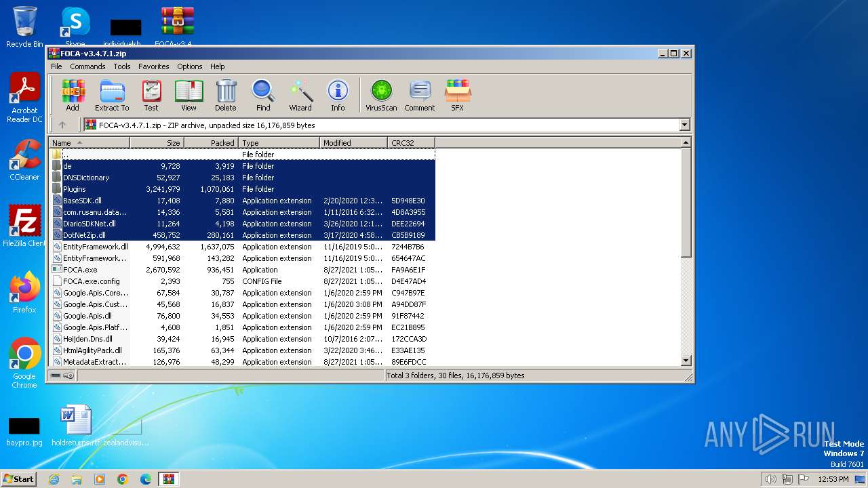Image resolution: width=868 pixels, height=488 pixels.
Task: Open Recycle Bin on desktop
Action: point(24,27)
